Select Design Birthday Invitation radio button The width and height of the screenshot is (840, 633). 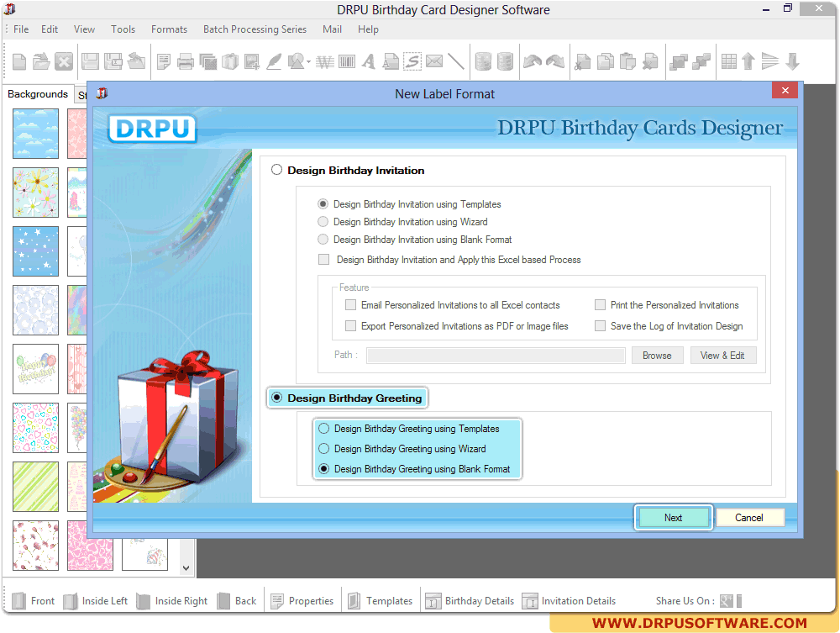[276, 170]
